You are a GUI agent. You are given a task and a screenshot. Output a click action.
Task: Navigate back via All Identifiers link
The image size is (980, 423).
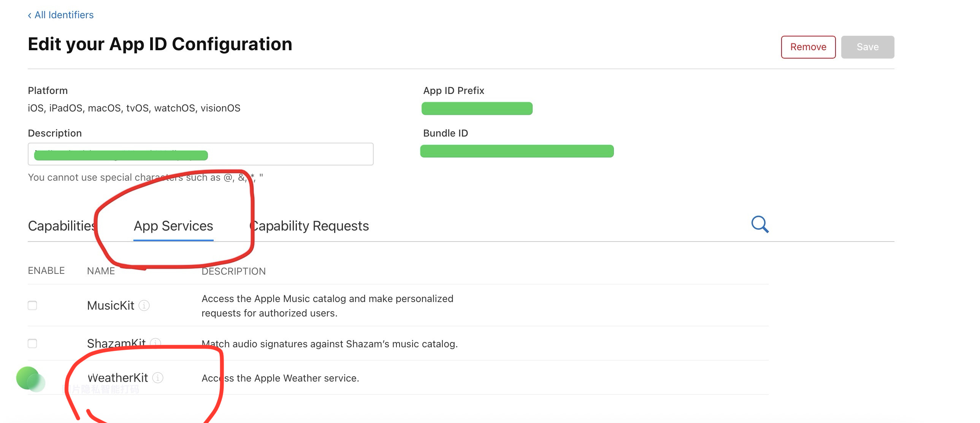pos(63,14)
